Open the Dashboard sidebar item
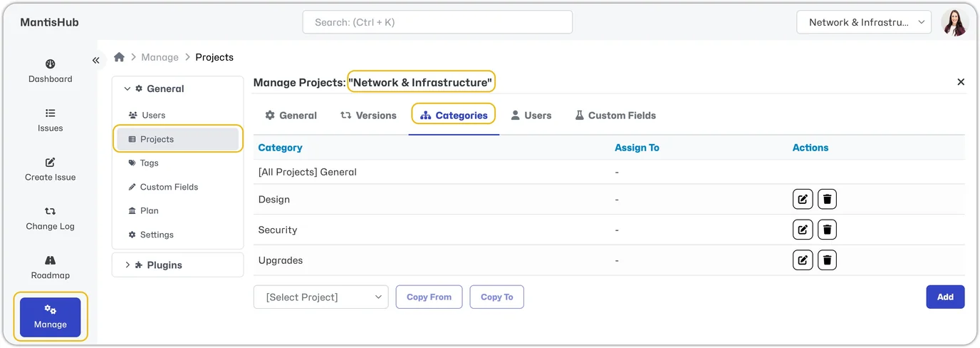 [50, 71]
